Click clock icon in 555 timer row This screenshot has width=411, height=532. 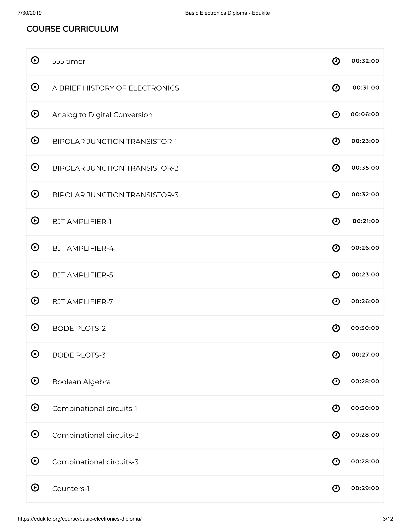[336, 61]
